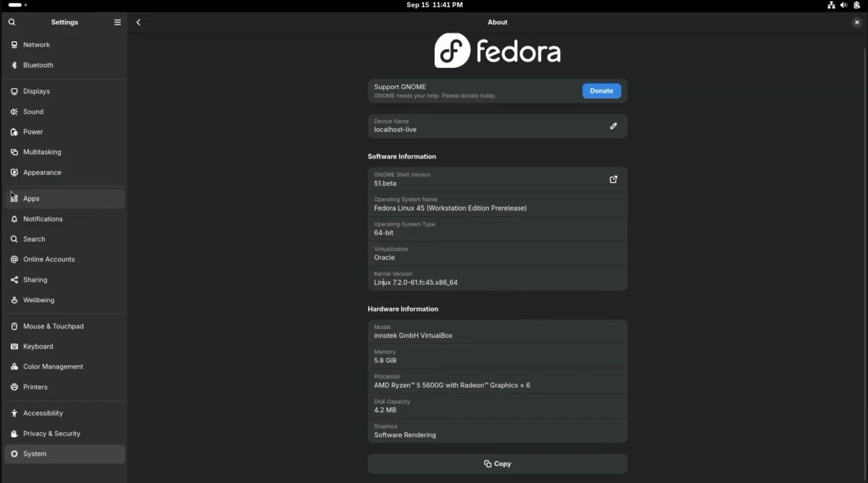Select Multitasking in the sidebar
The width and height of the screenshot is (868, 483).
click(64, 152)
